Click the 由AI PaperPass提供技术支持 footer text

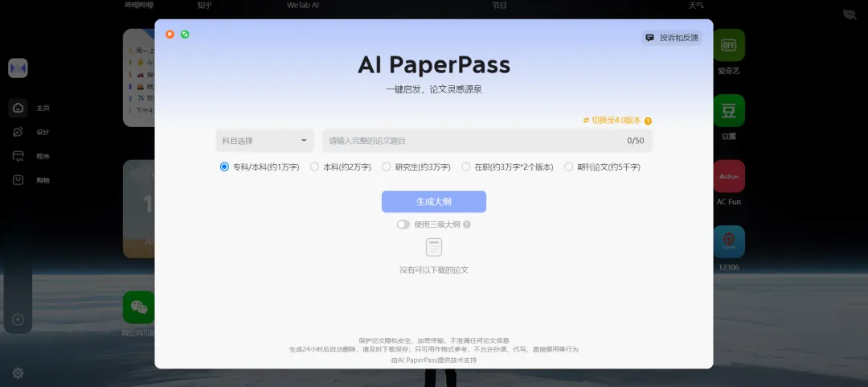[x=434, y=360]
